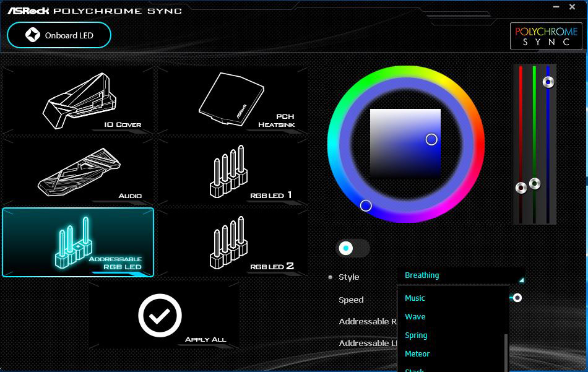Viewport: 588px width, 372px height.
Task: Select the IO Cover LED zone
Action: click(78, 100)
